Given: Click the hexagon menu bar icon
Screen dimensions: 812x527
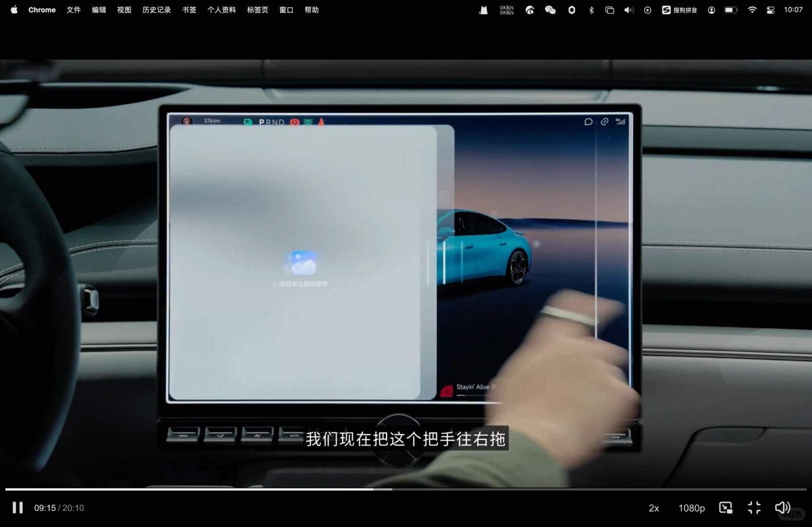Looking at the screenshot, I should pos(571,10).
